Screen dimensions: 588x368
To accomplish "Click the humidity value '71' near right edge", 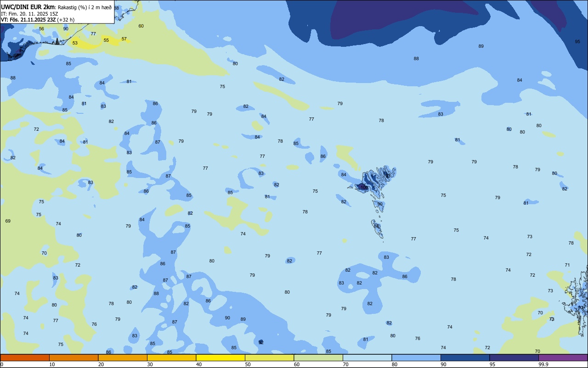I will point(567,265).
